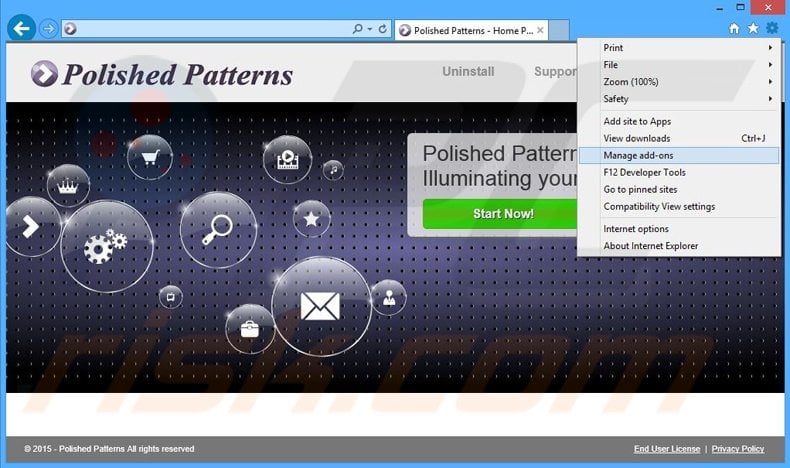Open Internet options
The image size is (790, 468).
[679, 229]
